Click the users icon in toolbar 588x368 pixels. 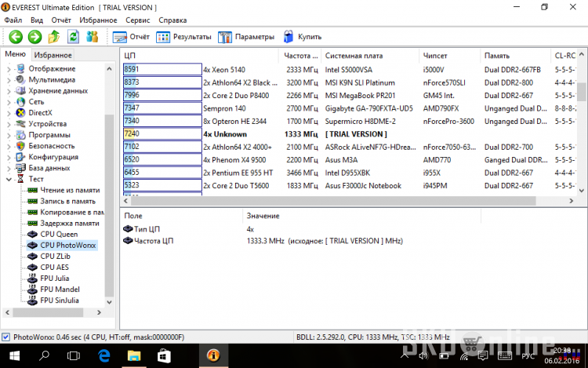click(x=92, y=36)
